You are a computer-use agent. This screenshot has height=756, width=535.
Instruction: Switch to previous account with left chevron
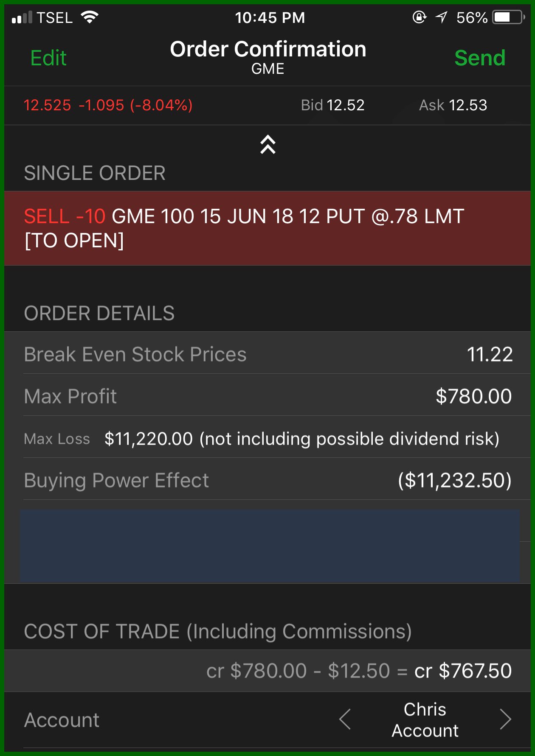pyautogui.click(x=345, y=719)
